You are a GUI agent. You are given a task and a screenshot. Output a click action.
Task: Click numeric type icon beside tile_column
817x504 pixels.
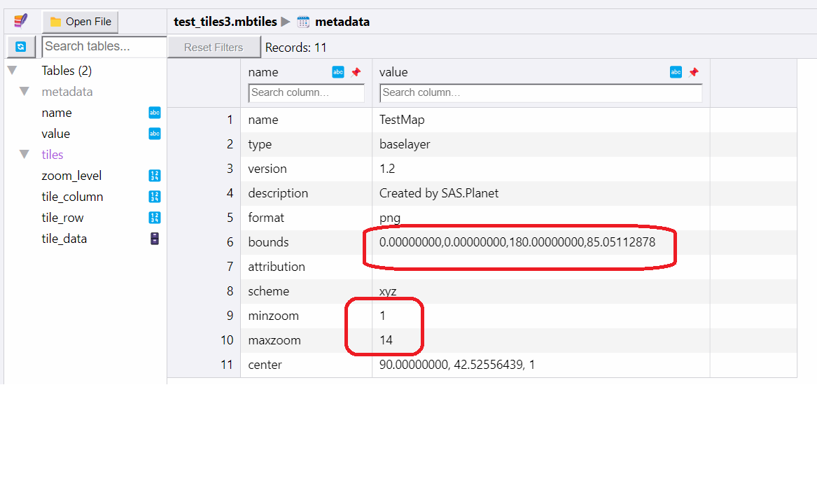point(155,197)
